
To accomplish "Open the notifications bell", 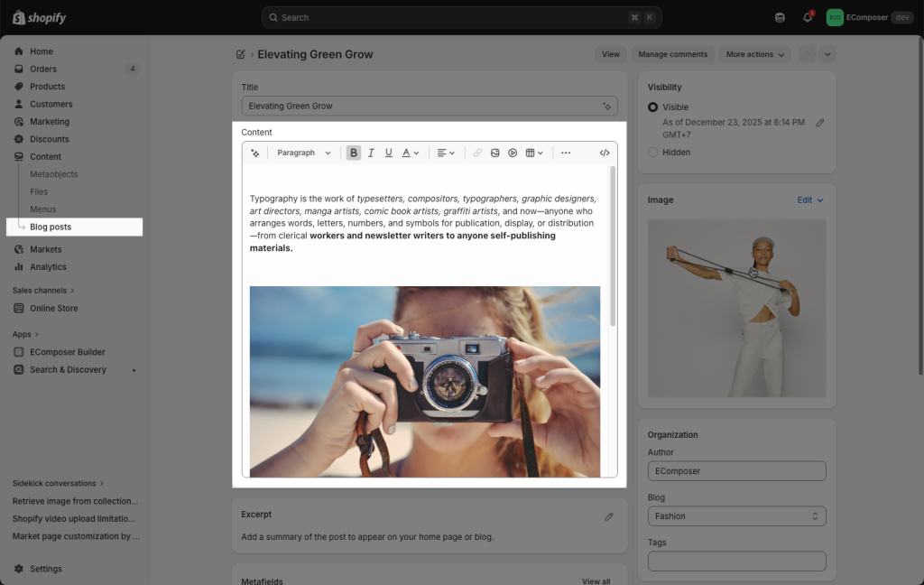I will [x=808, y=17].
